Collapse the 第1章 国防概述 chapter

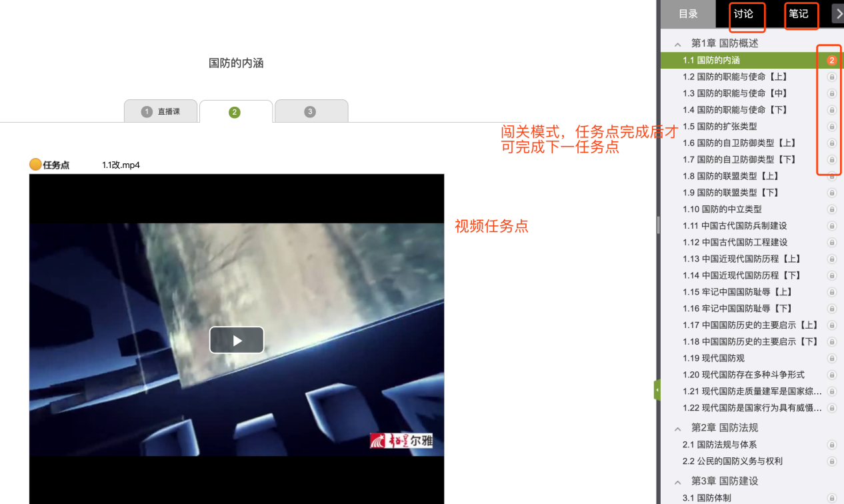[x=677, y=44]
